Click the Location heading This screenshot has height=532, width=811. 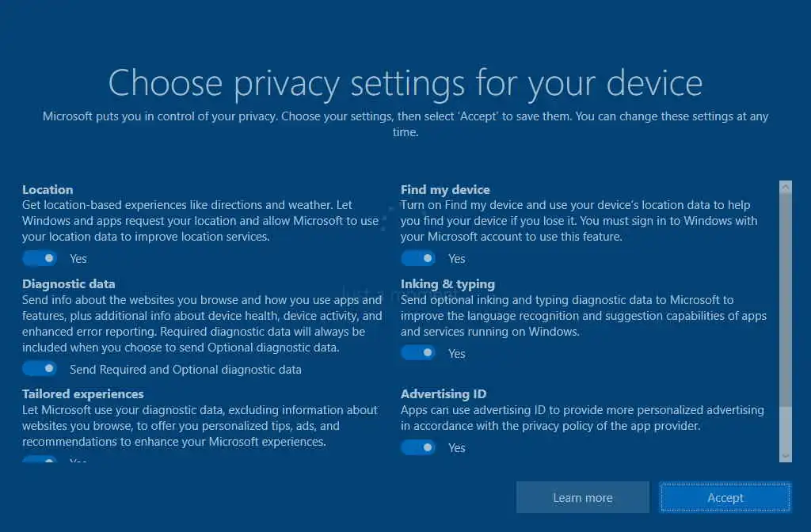click(x=48, y=190)
